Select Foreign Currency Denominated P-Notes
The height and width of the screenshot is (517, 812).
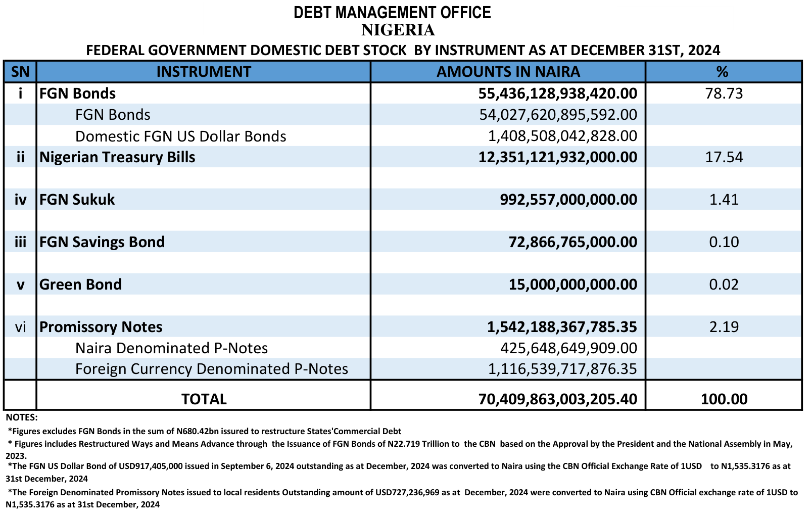pyautogui.click(x=212, y=369)
